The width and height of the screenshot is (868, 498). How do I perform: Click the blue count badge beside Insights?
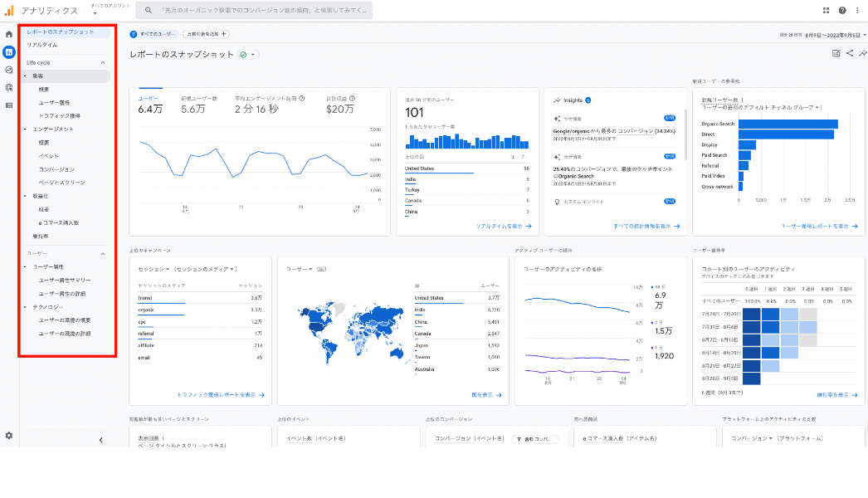pyautogui.click(x=588, y=100)
